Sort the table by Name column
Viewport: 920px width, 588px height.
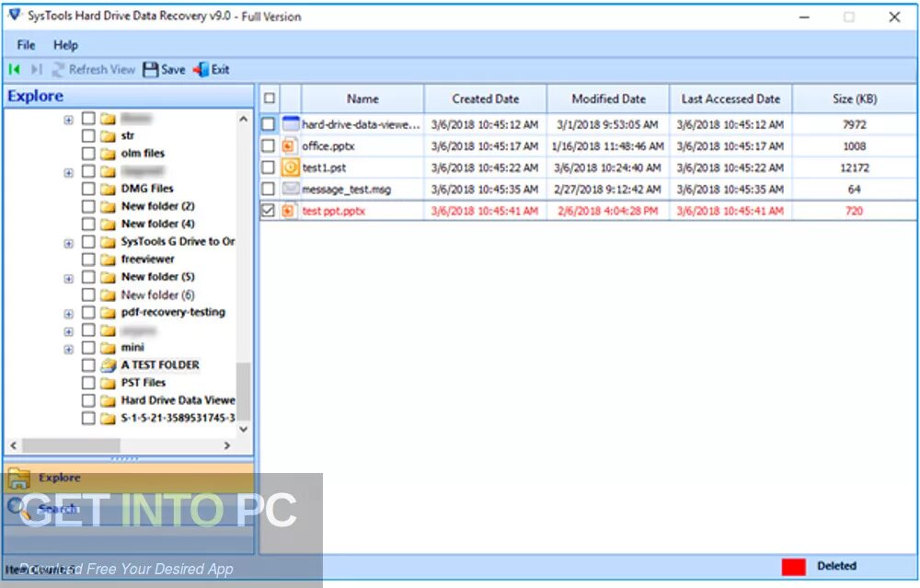point(362,98)
